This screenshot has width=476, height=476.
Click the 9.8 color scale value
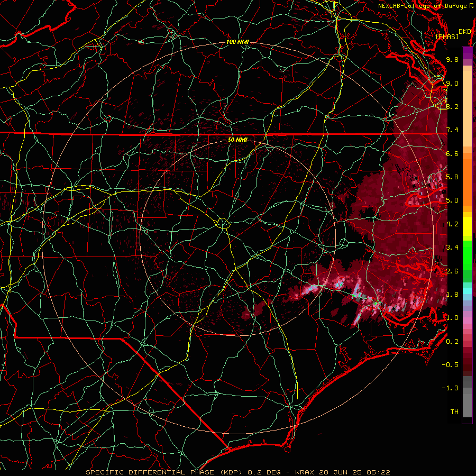tap(452, 59)
